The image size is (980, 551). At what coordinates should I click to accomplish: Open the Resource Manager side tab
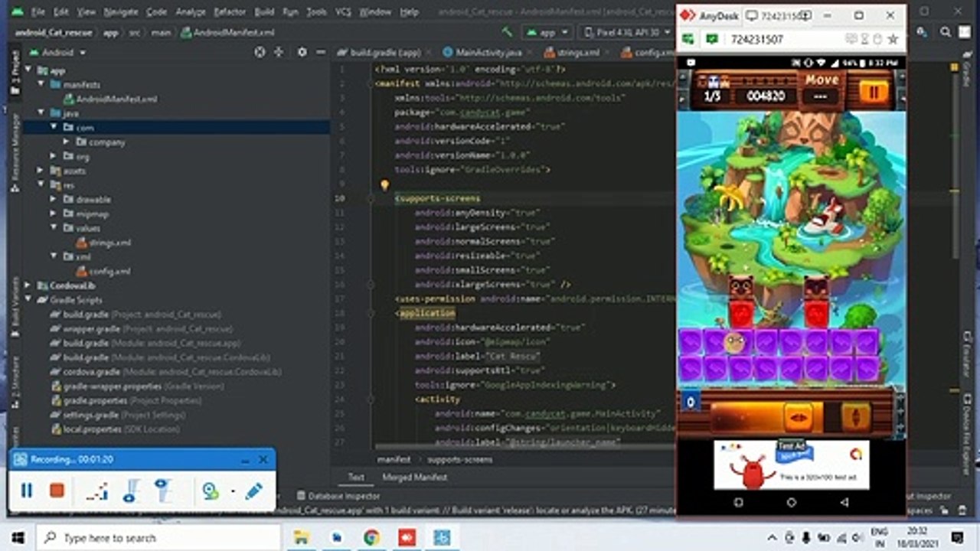pos(15,152)
